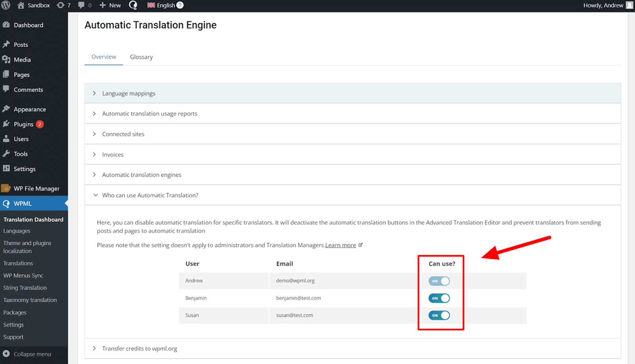The width and height of the screenshot is (635, 364).
Task: Click the Can use? column header
Action: (x=442, y=264)
